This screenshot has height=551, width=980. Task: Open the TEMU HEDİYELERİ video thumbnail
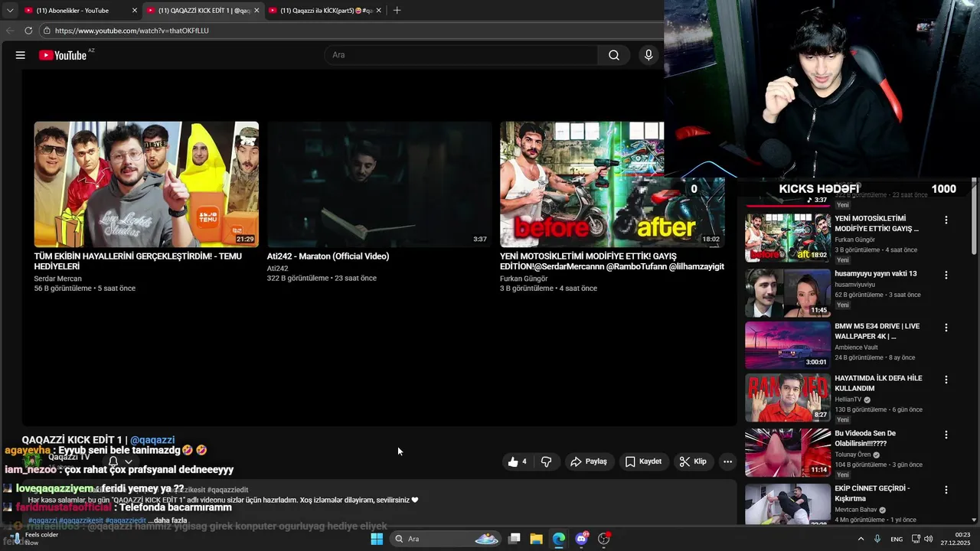coord(146,184)
